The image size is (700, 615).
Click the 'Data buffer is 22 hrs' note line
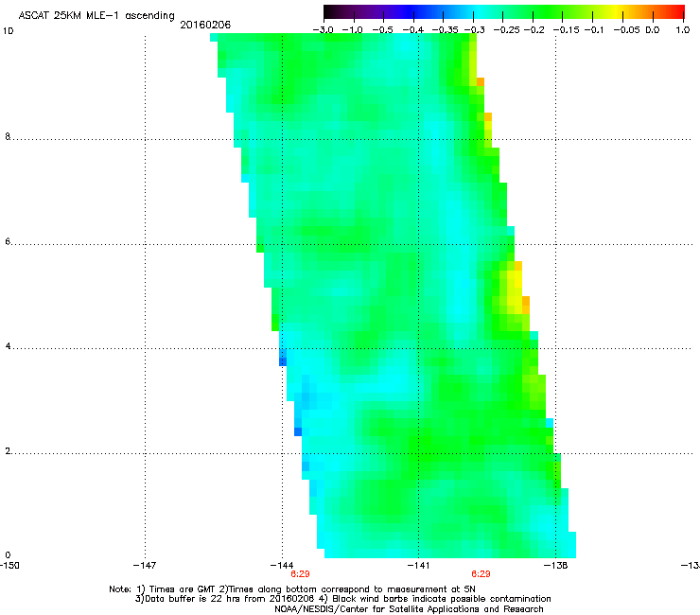(x=342, y=599)
